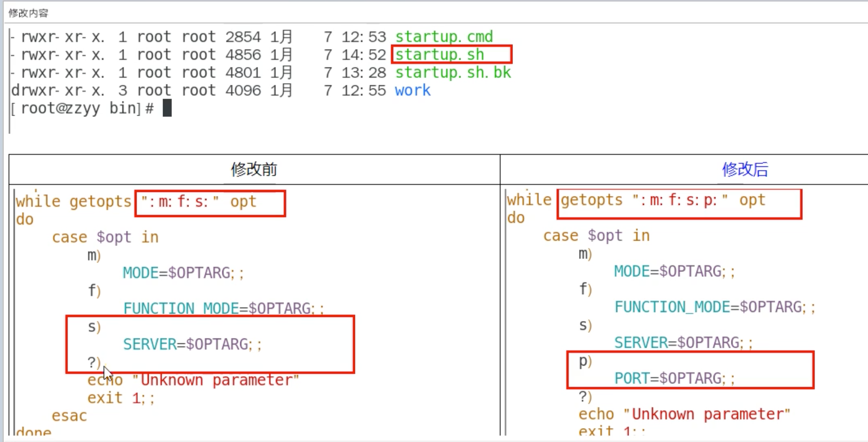
Task: Click 'SERVER=$OPTARG;;' in the after column
Action: pyautogui.click(x=684, y=342)
